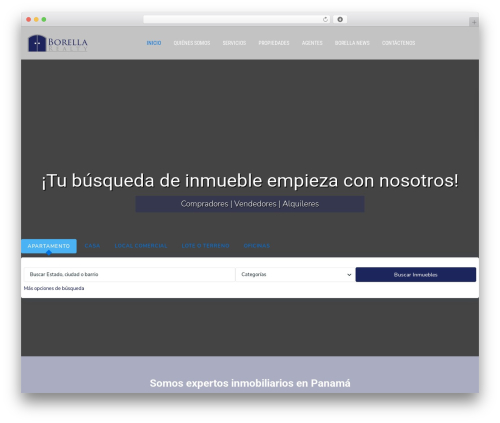Click the Buscar Estado, ciudad o barrio field

129,275
